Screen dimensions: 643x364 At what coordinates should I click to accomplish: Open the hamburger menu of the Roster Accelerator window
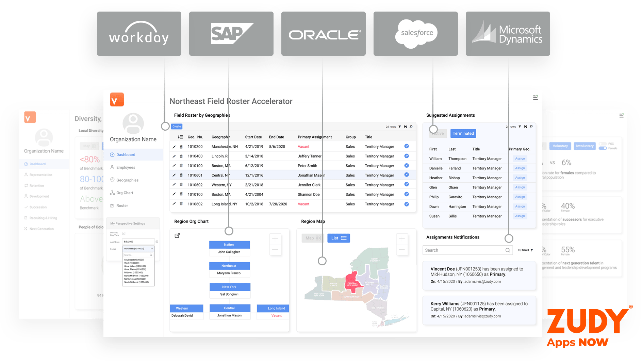click(x=535, y=98)
